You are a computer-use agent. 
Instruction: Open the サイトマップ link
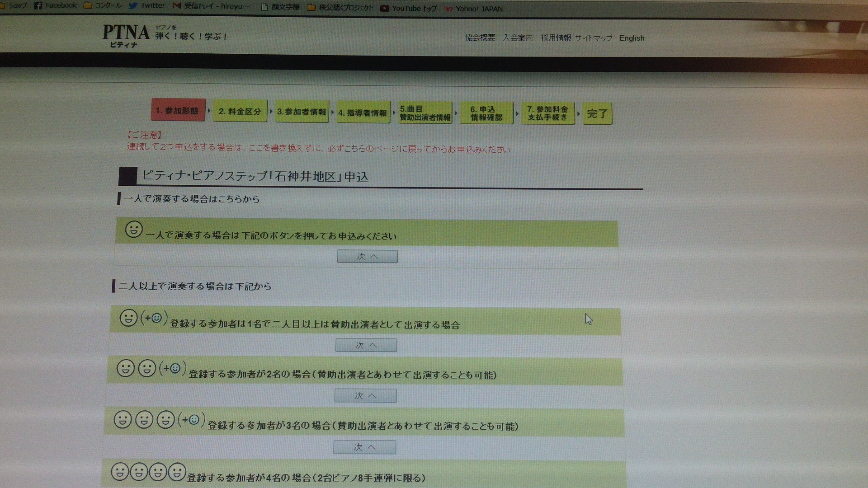[x=593, y=38]
